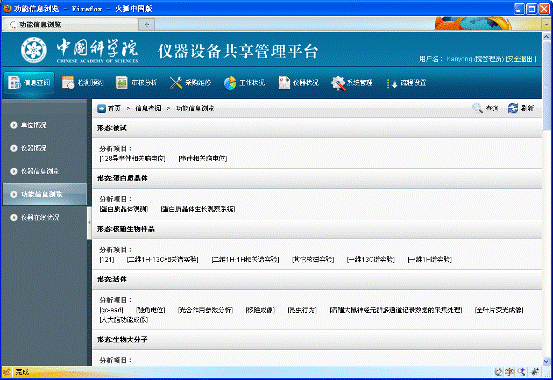Open the ['21] link in third section
The width and height of the screenshot is (553, 380).
coord(107,259)
